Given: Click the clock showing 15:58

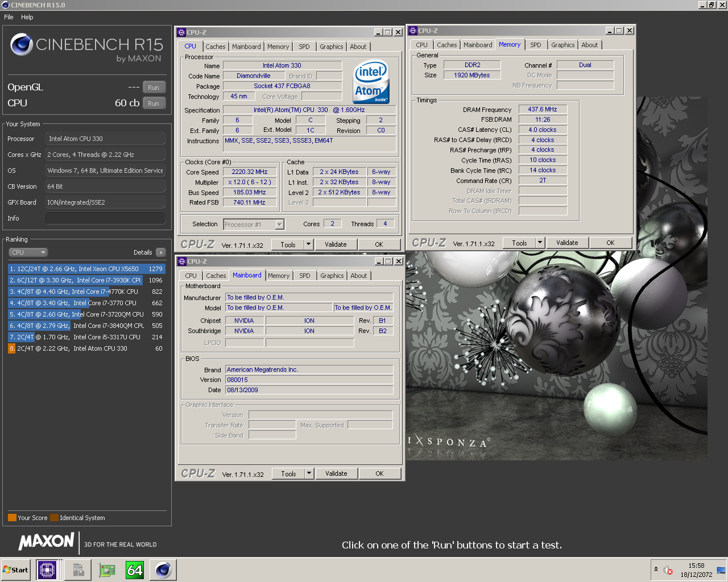Looking at the screenshot, I should (696, 566).
